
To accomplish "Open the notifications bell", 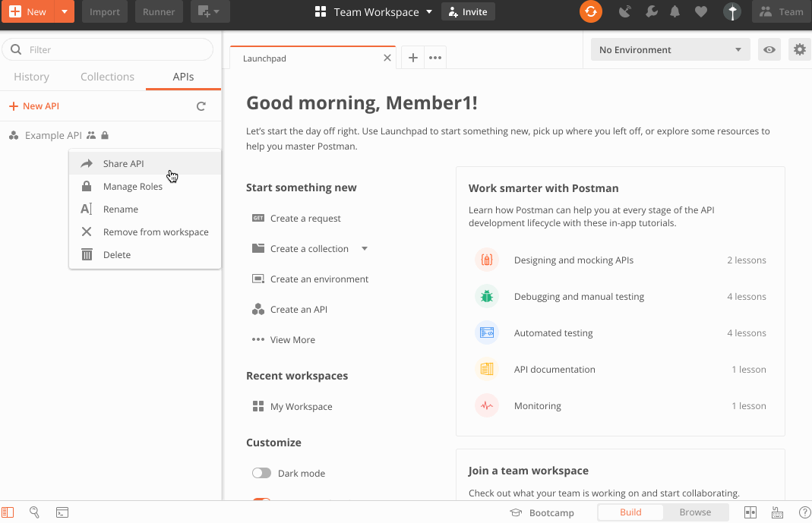I will coord(675,11).
